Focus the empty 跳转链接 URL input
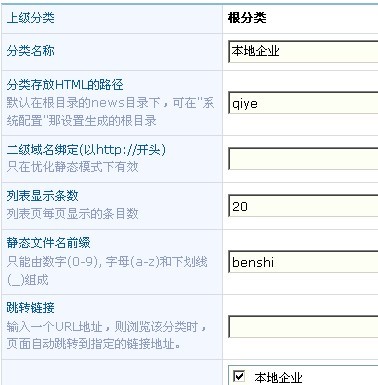This screenshot has width=378, height=385. click(303, 327)
